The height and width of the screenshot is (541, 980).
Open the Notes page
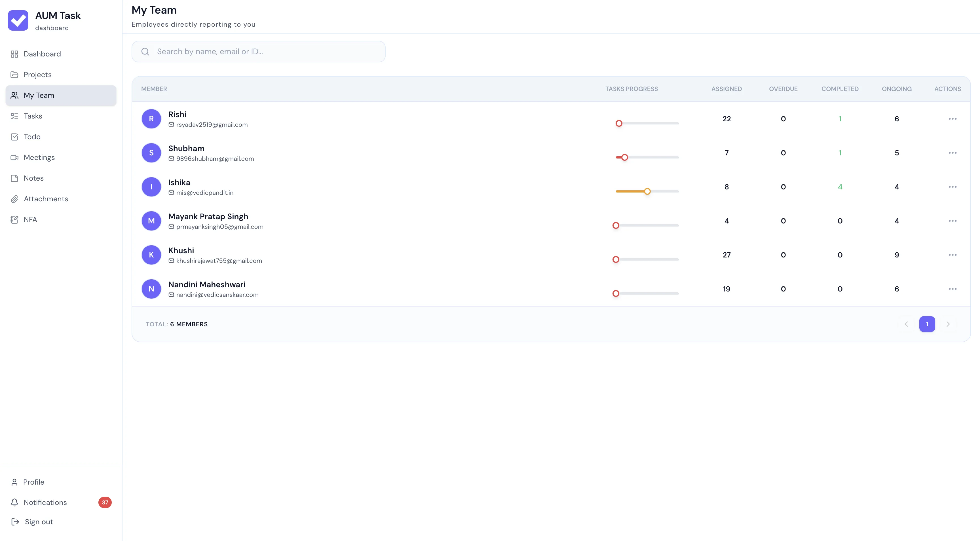click(61, 178)
